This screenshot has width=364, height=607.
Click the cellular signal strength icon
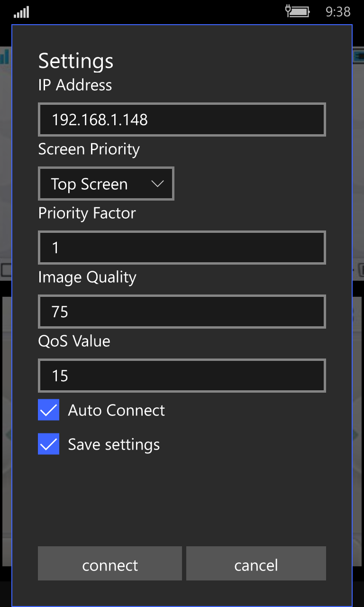click(x=21, y=11)
